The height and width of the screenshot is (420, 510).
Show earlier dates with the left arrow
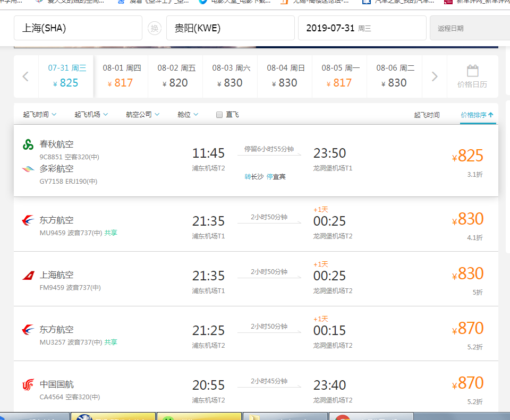pyautogui.click(x=25, y=76)
